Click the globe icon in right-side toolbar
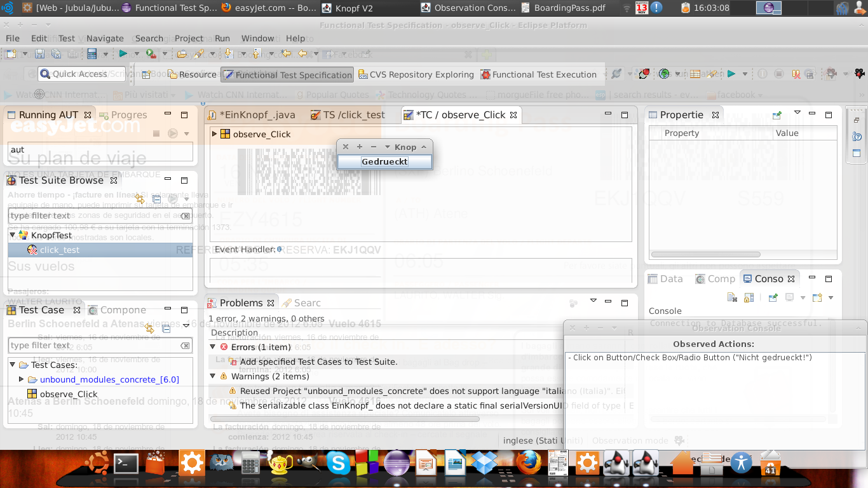The image size is (868, 488). tap(664, 74)
